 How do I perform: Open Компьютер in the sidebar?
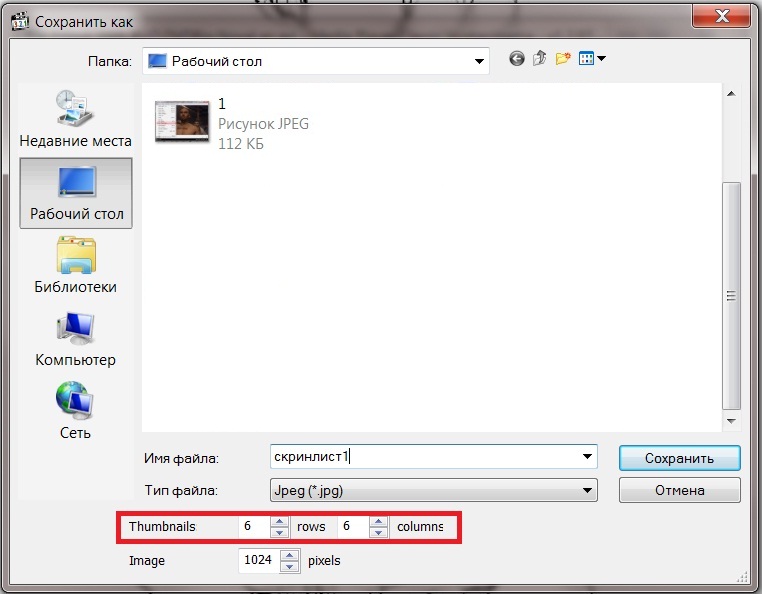[76, 338]
